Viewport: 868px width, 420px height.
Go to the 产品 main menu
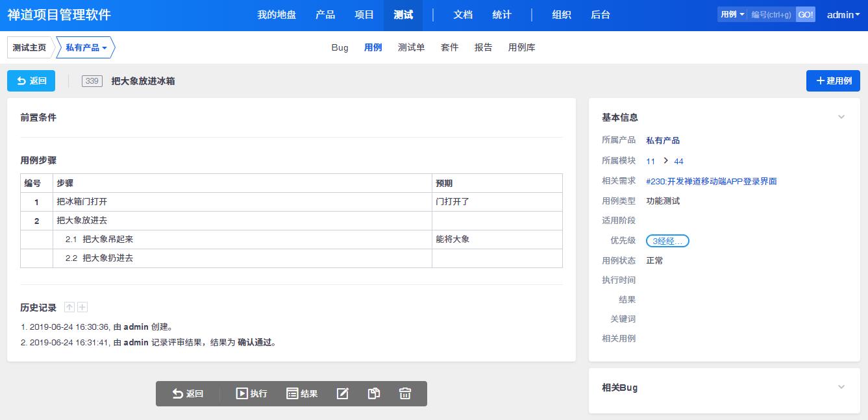325,15
